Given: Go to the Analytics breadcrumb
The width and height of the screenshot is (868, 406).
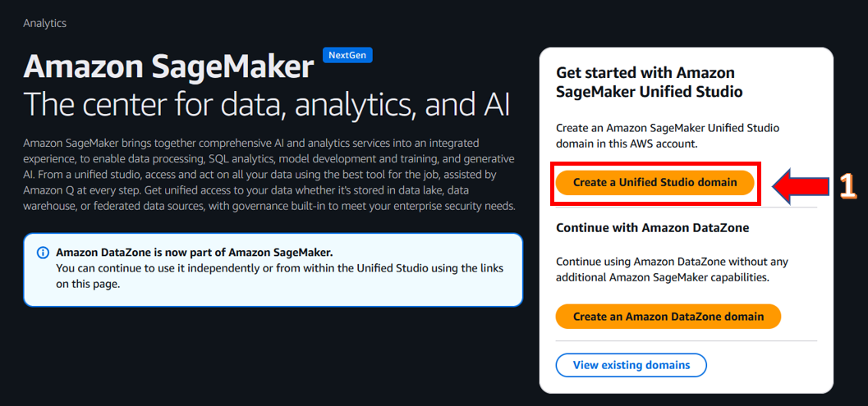Looking at the screenshot, I should (45, 23).
